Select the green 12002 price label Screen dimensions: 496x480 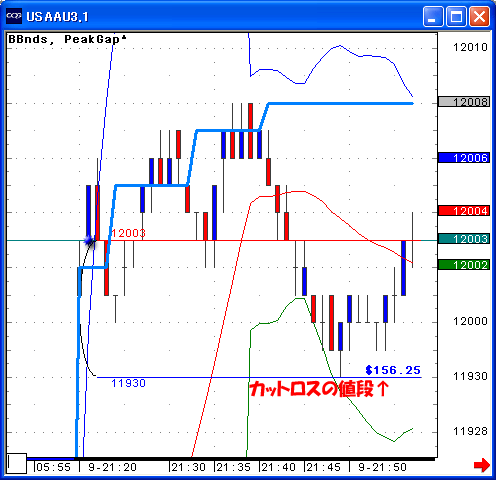coord(464,265)
